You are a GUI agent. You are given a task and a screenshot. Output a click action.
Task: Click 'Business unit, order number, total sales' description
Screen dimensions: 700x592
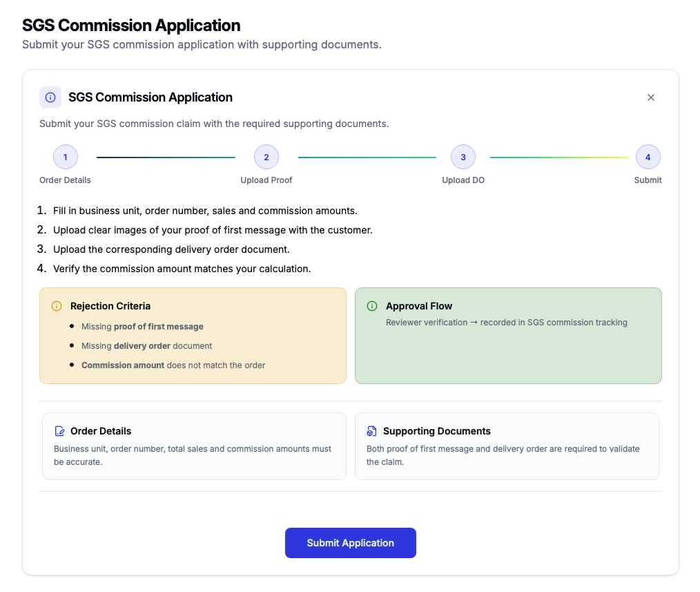pos(193,455)
